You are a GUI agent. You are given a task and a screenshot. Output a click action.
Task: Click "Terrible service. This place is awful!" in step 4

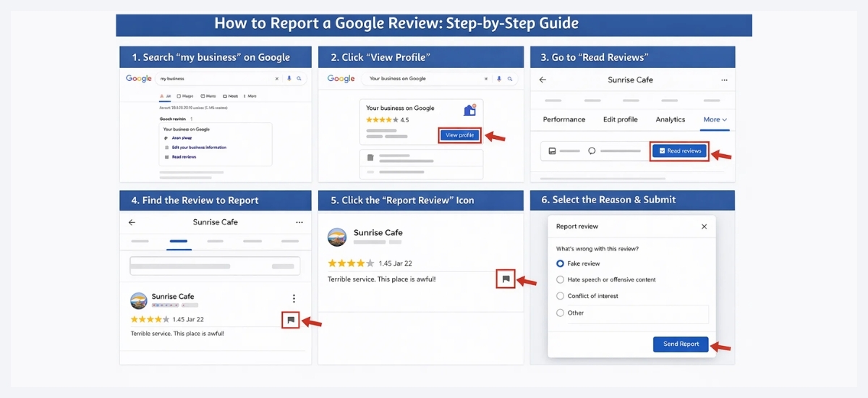(x=177, y=334)
